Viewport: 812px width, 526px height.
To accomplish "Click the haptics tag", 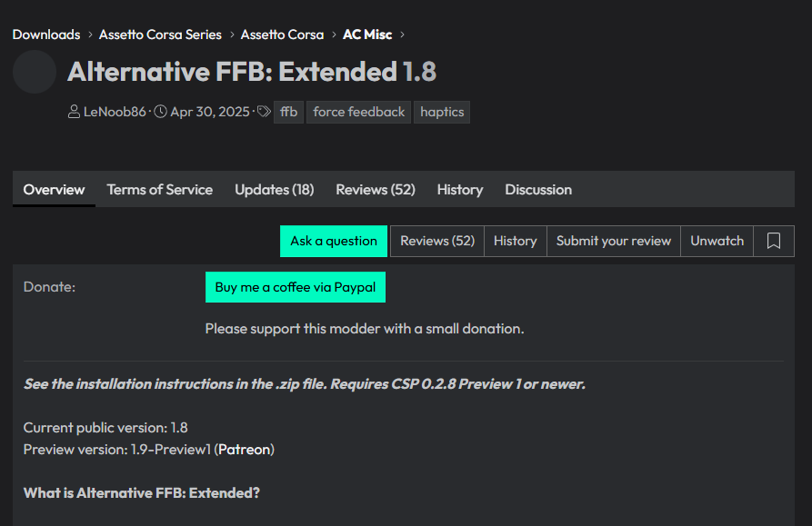I will tap(442, 112).
